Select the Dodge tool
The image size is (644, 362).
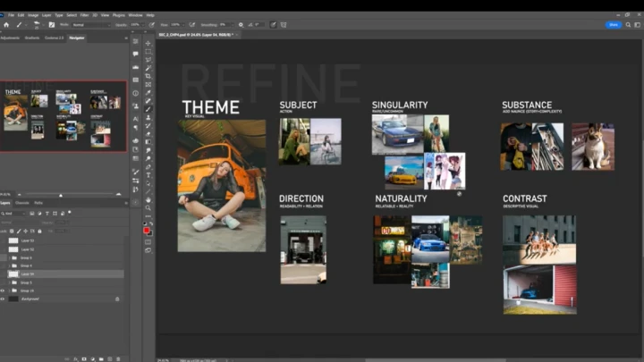click(x=148, y=159)
